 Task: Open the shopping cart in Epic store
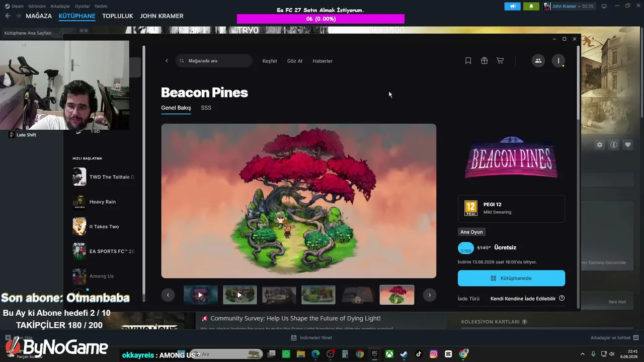pos(500,61)
